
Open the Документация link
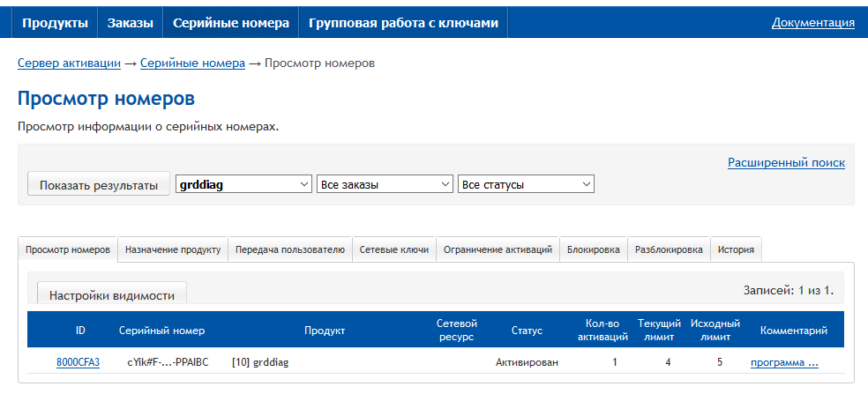click(x=812, y=23)
